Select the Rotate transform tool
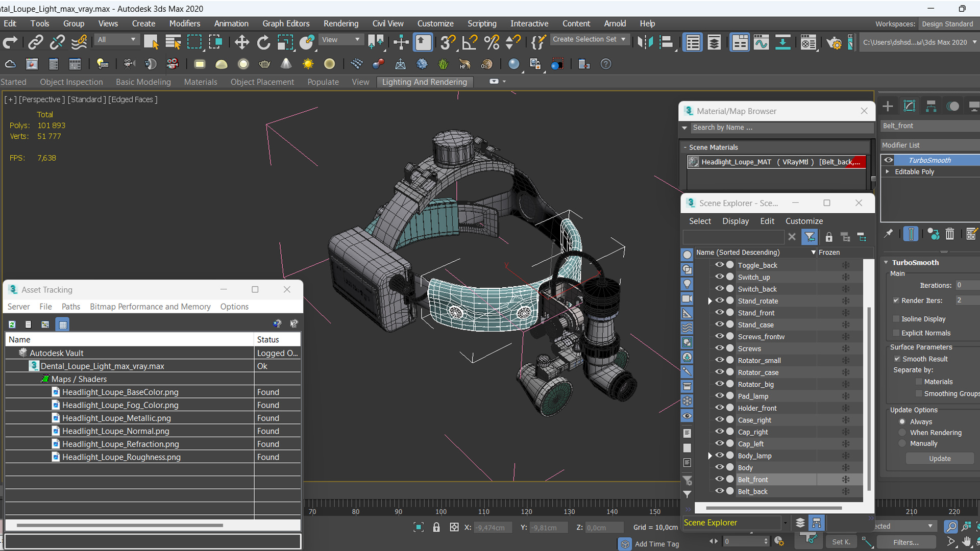 [x=263, y=42]
